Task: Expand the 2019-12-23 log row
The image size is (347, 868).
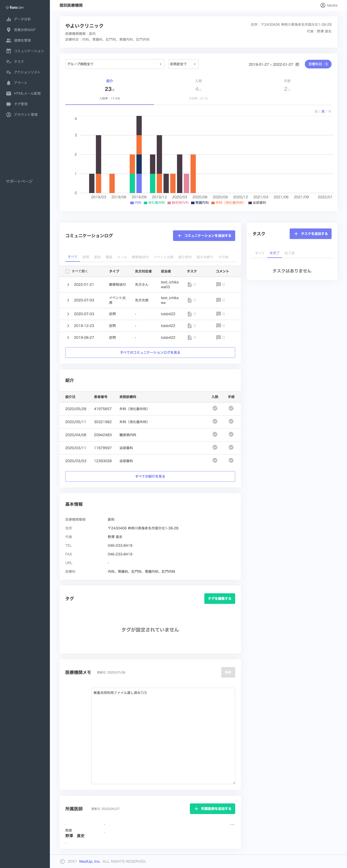Action: coord(68,326)
